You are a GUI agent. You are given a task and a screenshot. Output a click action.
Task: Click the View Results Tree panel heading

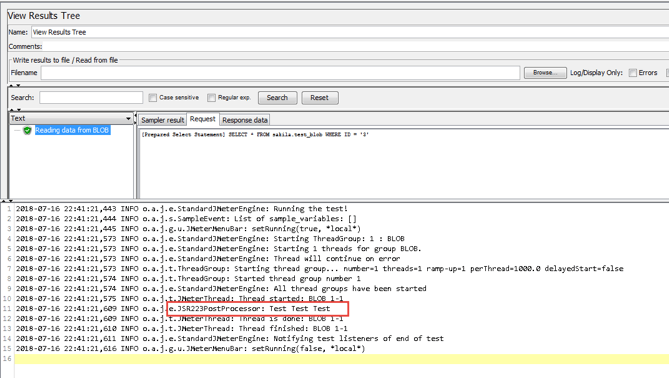(44, 16)
